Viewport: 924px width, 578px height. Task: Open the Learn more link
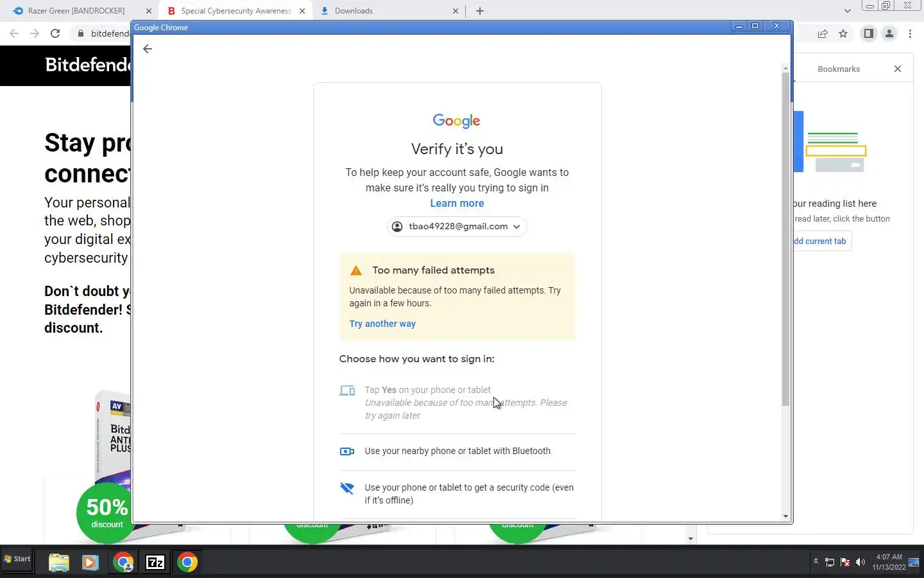coord(457,204)
